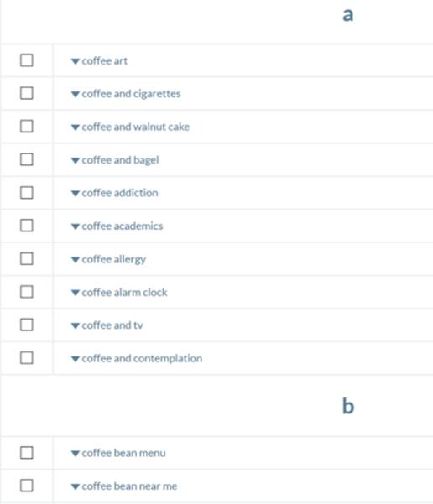This screenshot has height=504, width=433.
Task: Expand arrow beside coffee academics
Action: coord(76,226)
